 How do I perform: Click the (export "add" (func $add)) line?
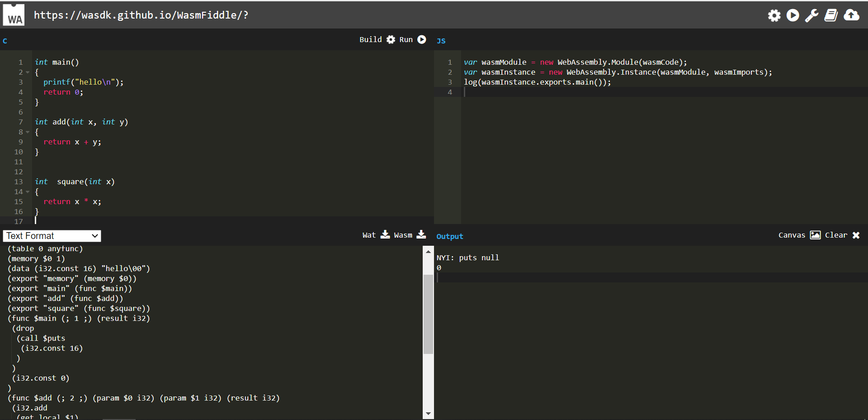tap(65, 298)
